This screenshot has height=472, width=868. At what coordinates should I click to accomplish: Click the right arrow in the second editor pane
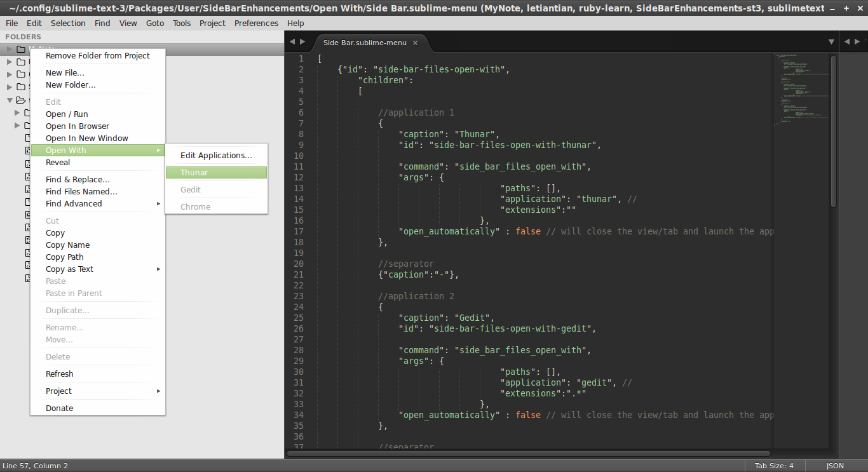[856, 42]
